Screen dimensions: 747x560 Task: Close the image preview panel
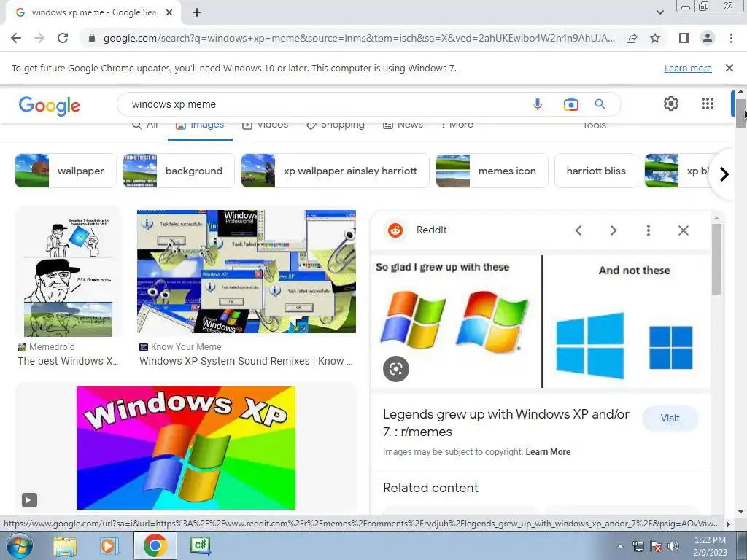click(x=683, y=230)
